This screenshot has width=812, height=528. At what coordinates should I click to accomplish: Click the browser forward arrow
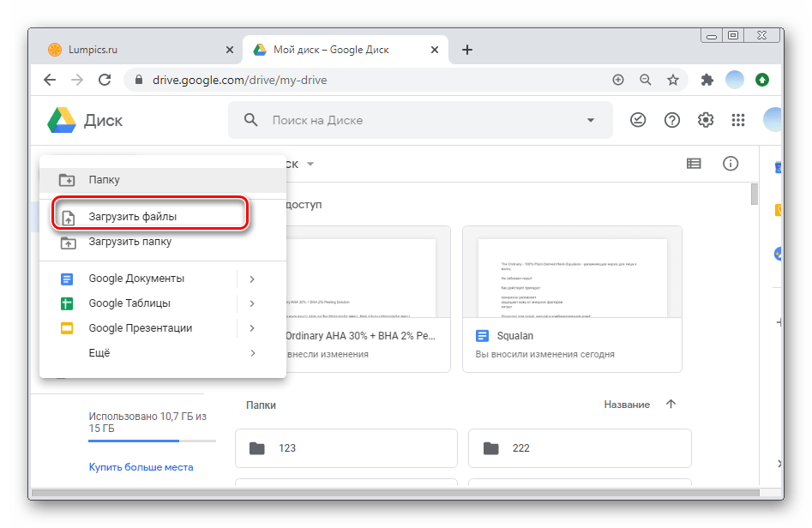click(77, 80)
